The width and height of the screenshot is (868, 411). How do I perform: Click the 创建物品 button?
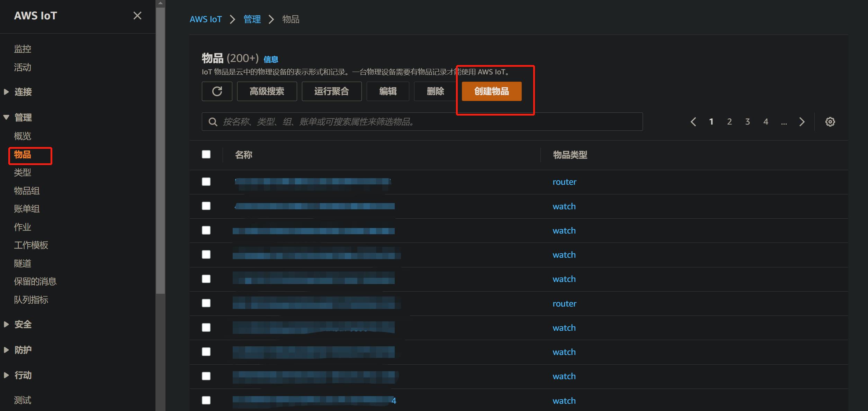[491, 91]
